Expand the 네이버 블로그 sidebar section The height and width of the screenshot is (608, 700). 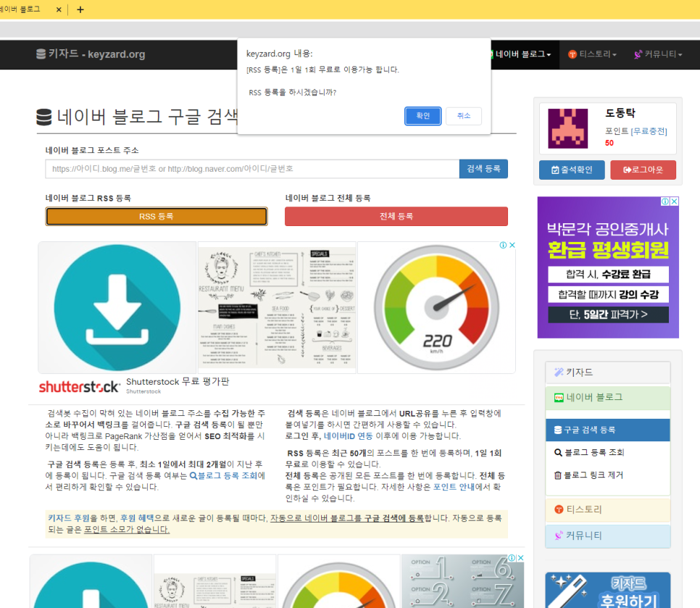click(x=607, y=398)
